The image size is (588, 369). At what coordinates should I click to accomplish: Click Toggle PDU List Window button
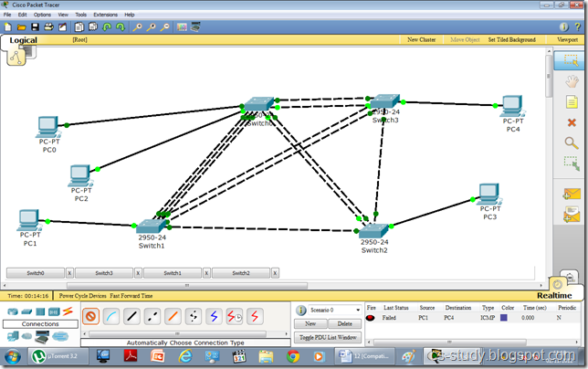(328, 338)
